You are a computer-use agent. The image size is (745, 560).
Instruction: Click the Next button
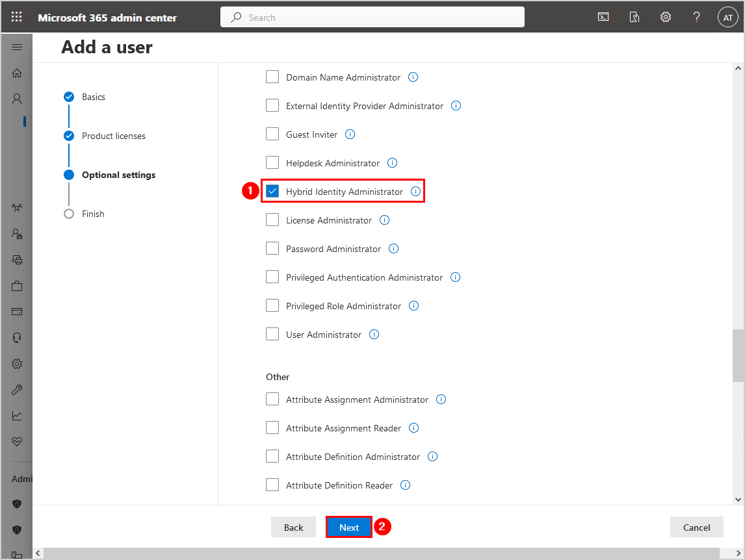(x=348, y=527)
